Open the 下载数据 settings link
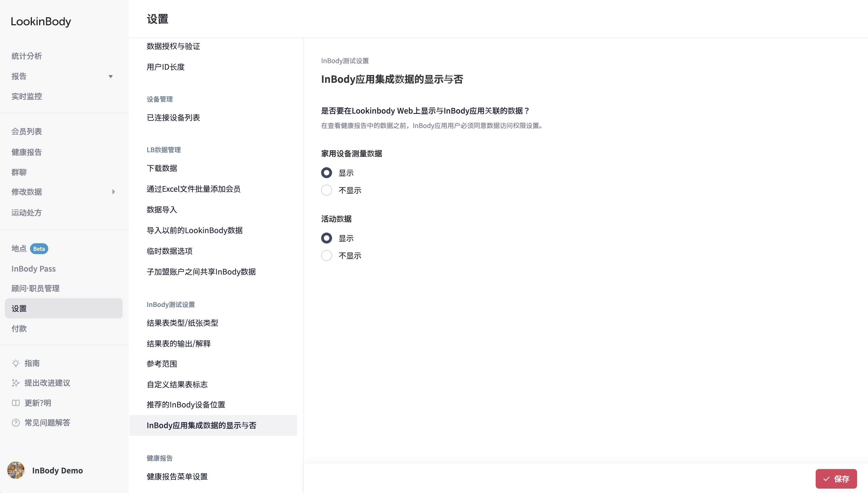 (162, 168)
